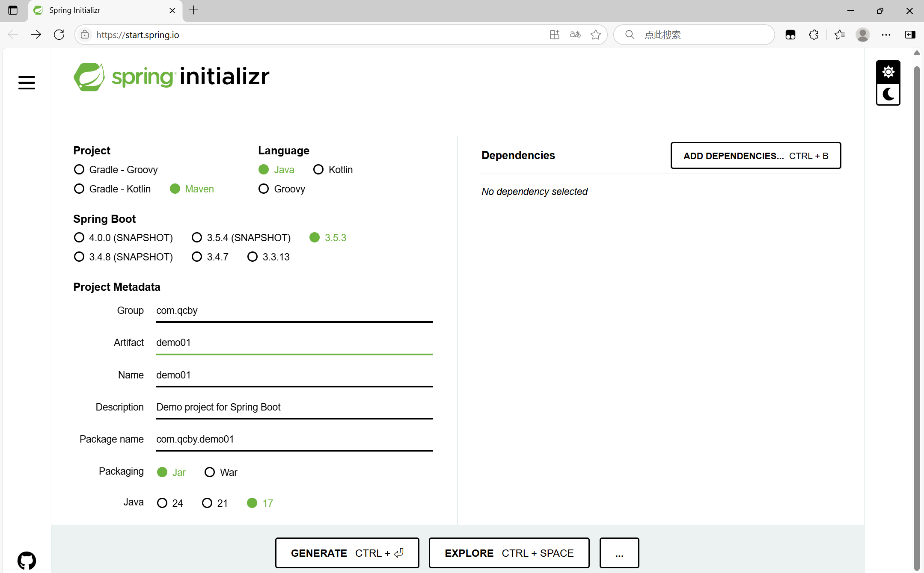
Task: Select Gradle - Groovy project type
Action: (116, 170)
